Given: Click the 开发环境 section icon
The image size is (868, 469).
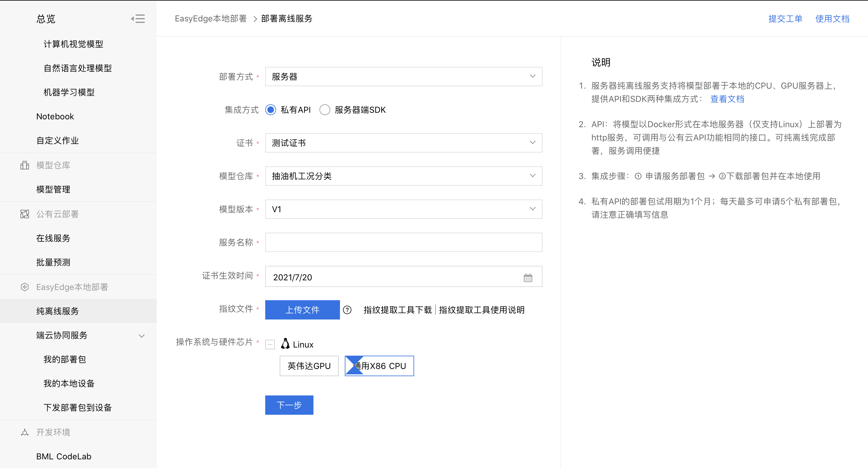Looking at the screenshot, I should tap(25, 432).
